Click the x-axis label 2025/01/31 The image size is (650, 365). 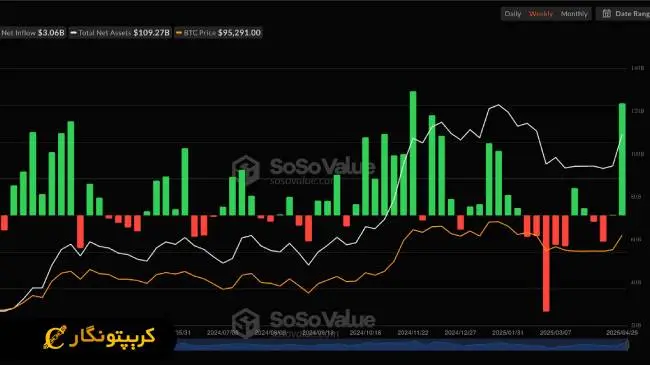[x=508, y=333]
